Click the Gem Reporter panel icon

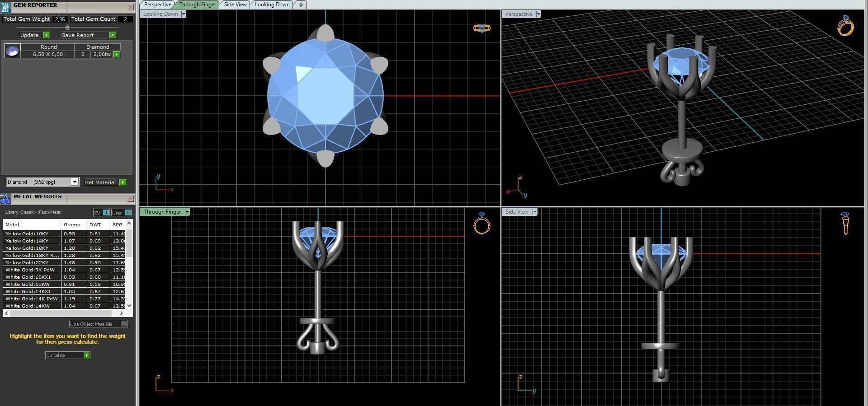click(5, 7)
